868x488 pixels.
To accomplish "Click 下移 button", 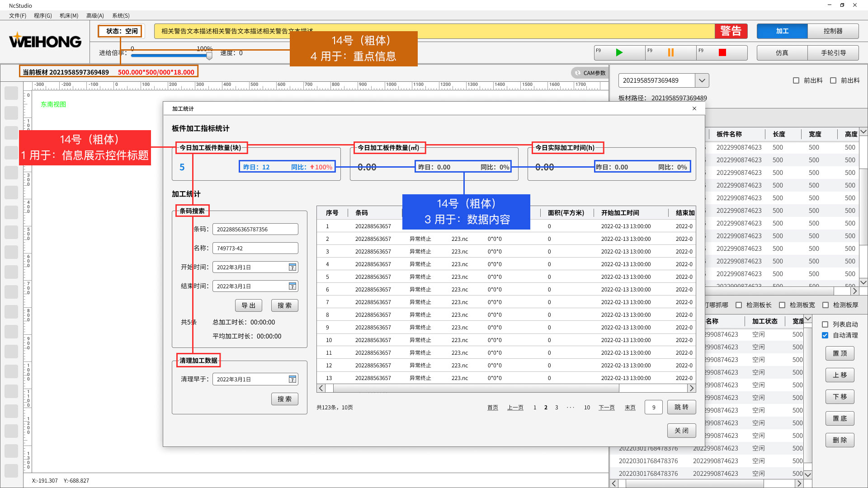I will click(x=840, y=397).
